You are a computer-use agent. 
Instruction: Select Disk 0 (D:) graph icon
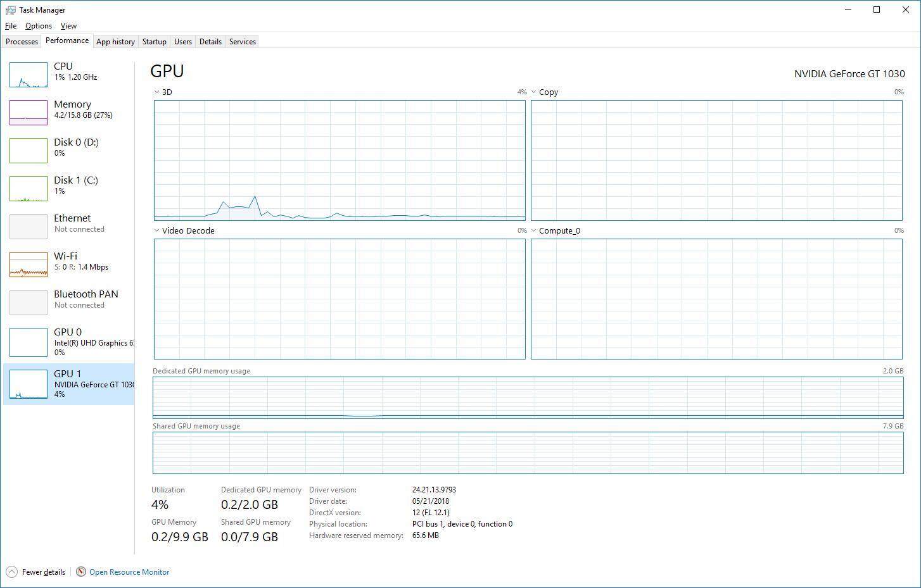[29, 151]
